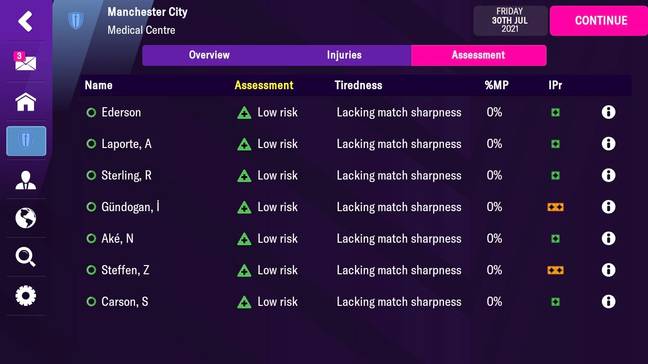
Task: Sort by the Tiredness column header
Action: click(358, 86)
